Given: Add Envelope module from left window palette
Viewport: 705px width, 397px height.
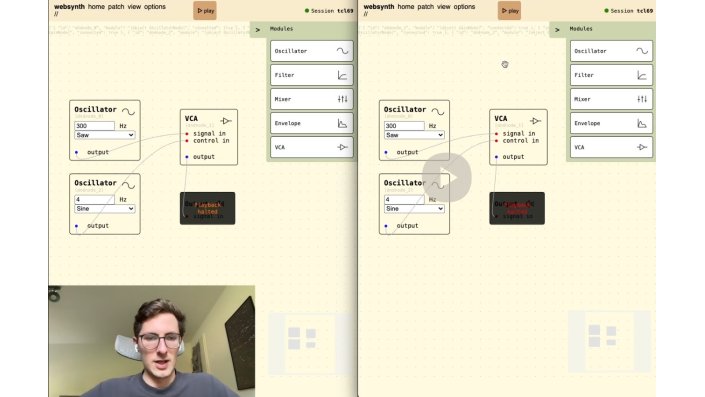Looking at the screenshot, I should pyautogui.click(x=312, y=123).
